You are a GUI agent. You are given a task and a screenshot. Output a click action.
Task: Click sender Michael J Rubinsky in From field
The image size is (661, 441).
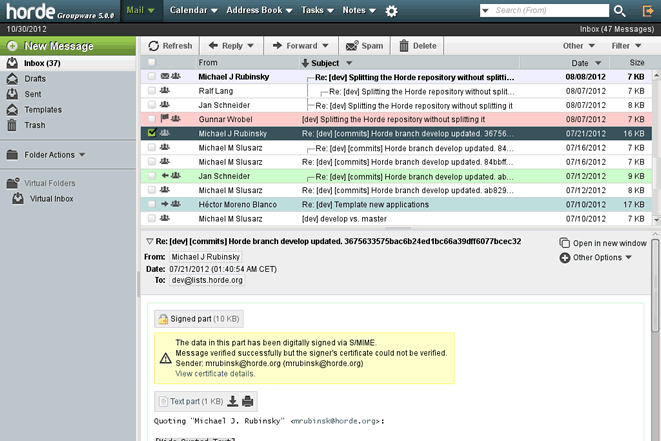pyautogui.click(x=206, y=257)
